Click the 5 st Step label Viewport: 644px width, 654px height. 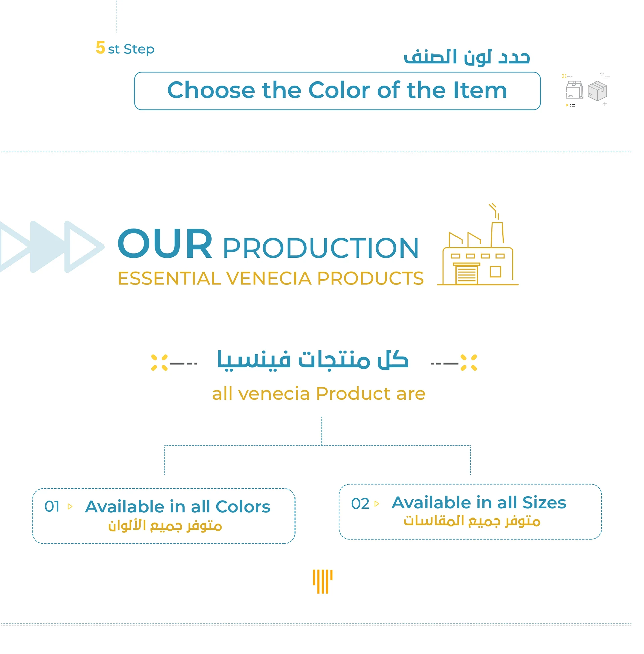[x=125, y=48]
